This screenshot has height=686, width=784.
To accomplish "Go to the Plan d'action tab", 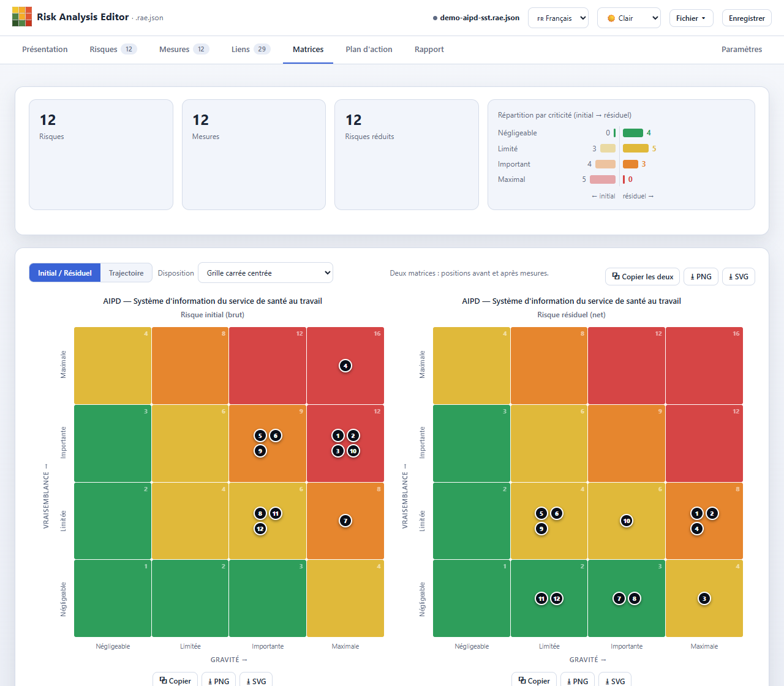I will click(x=369, y=50).
